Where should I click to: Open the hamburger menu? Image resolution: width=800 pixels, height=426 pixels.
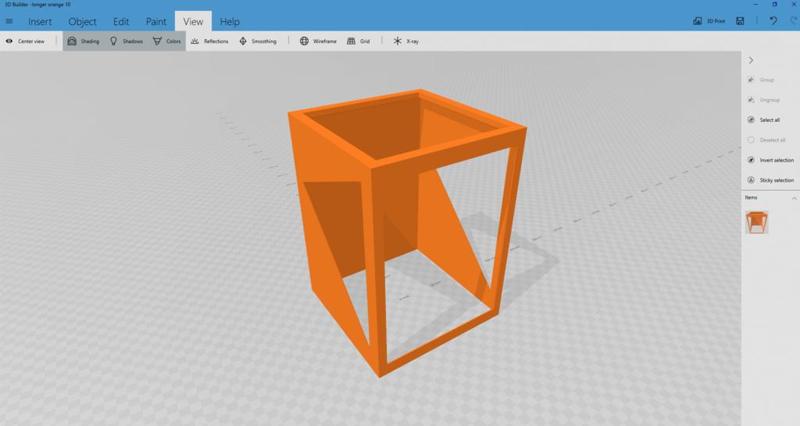pos(9,21)
